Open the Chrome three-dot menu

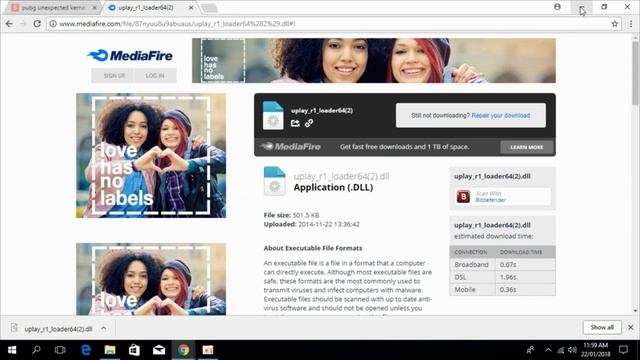point(631,24)
